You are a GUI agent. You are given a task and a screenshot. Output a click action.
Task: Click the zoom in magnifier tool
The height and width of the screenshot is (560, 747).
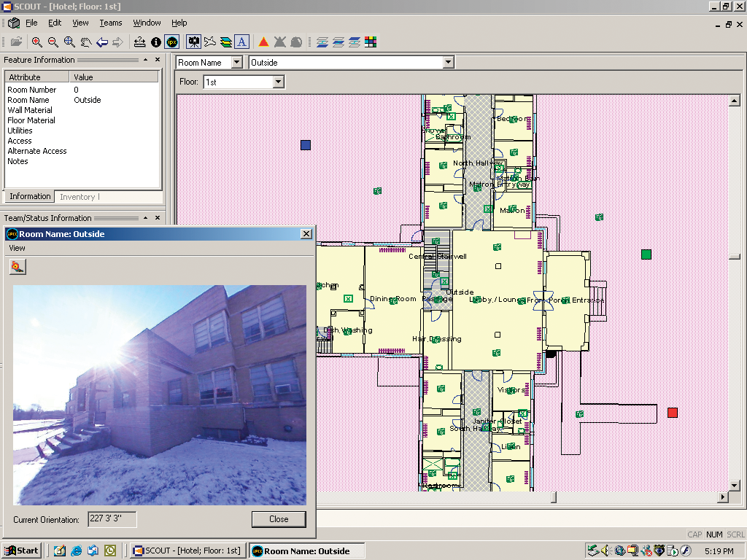(x=36, y=42)
